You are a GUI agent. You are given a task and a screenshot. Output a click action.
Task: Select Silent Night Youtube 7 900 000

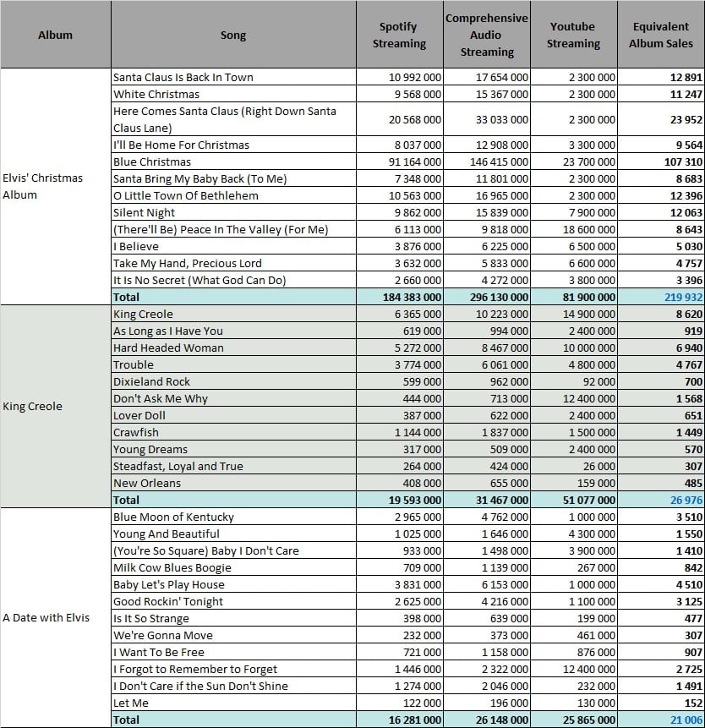[574, 212]
